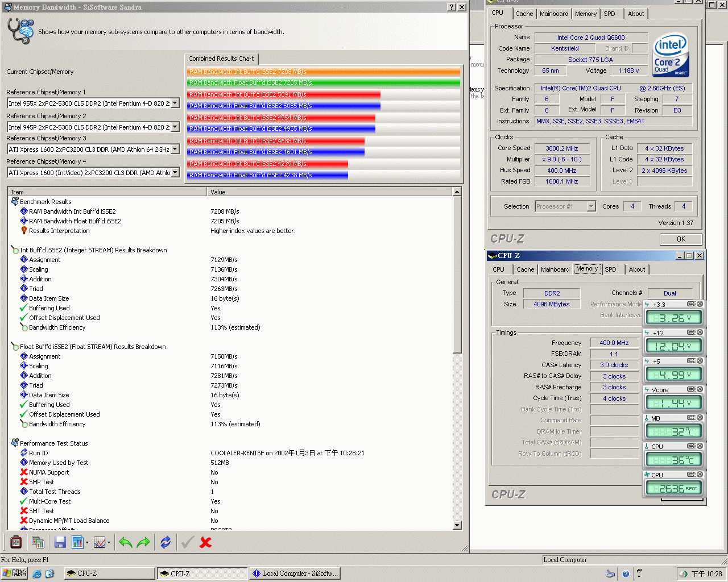Screen dimensions: 728x582
Task: Click the bar chart view icon
Action: [x=77, y=542]
